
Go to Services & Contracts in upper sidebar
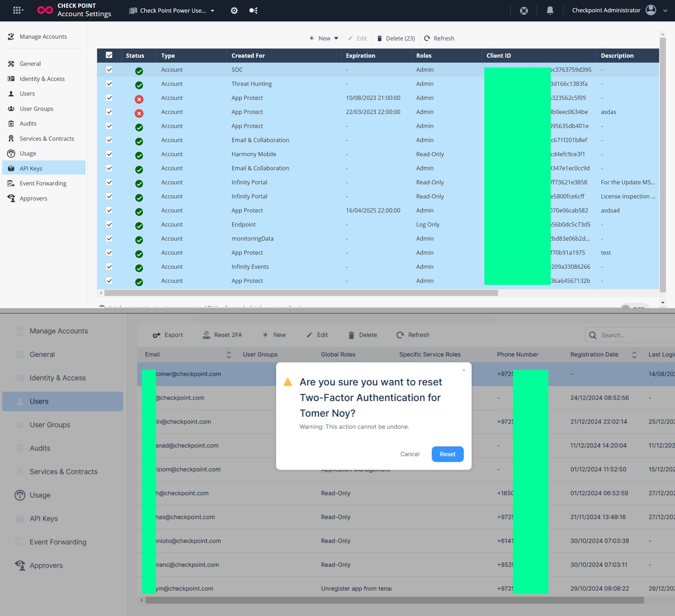47,139
